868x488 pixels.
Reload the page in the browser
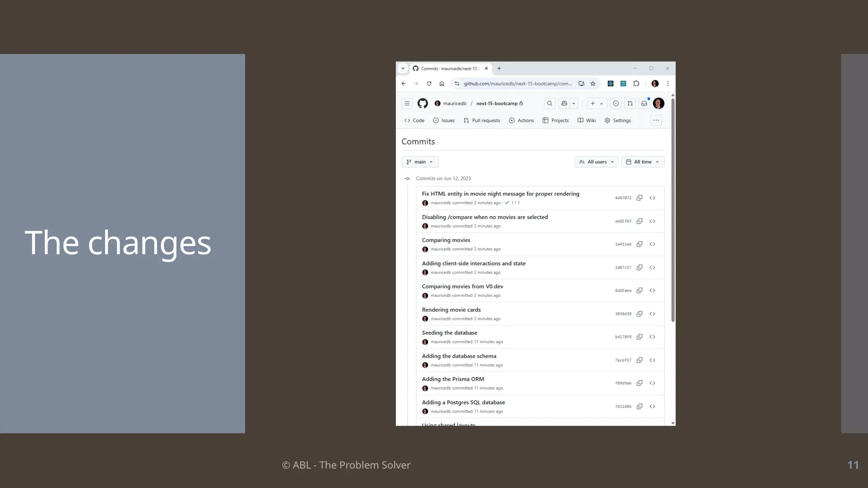[429, 84]
